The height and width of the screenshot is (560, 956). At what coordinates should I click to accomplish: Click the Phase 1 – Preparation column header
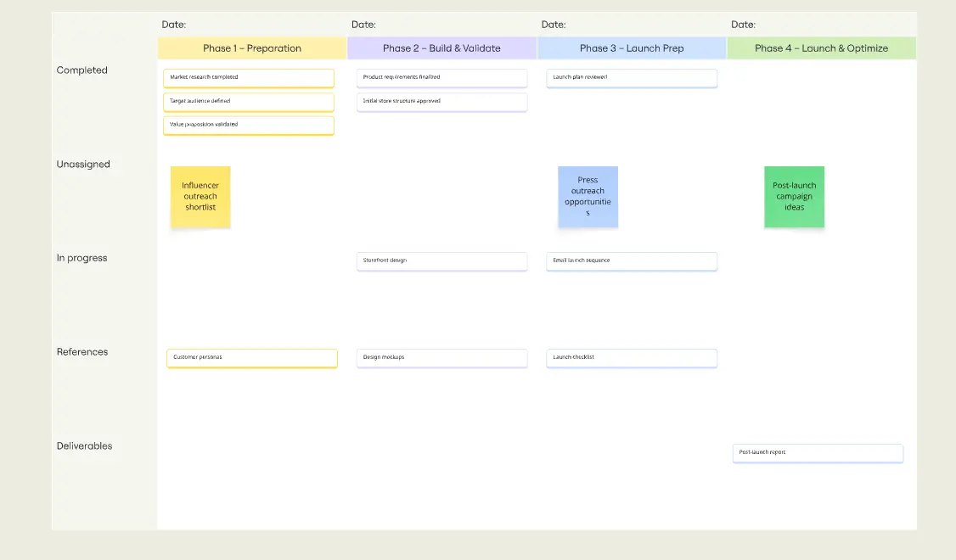(x=252, y=48)
